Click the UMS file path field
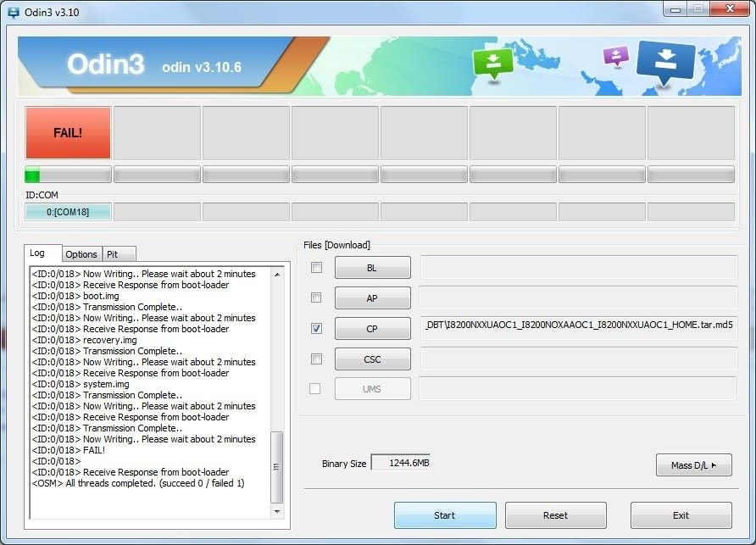Viewport: 756px width, 545px height. (x=578, y=389)
